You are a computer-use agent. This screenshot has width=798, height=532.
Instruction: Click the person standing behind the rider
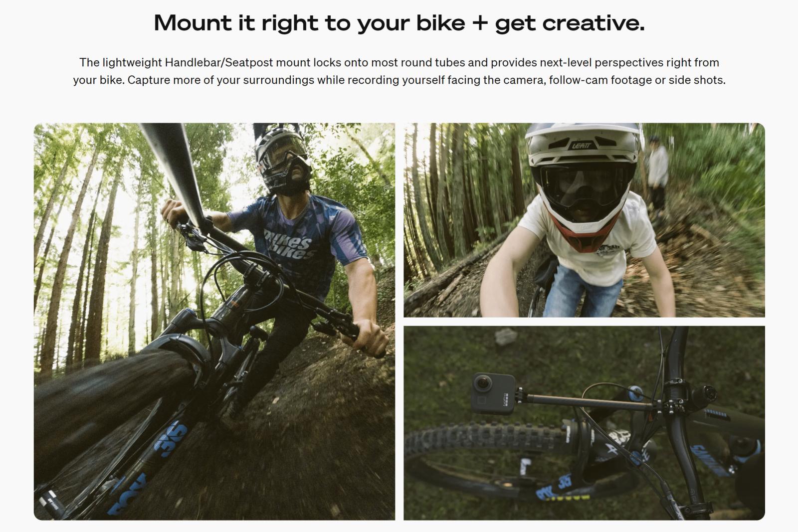[656, 172]
